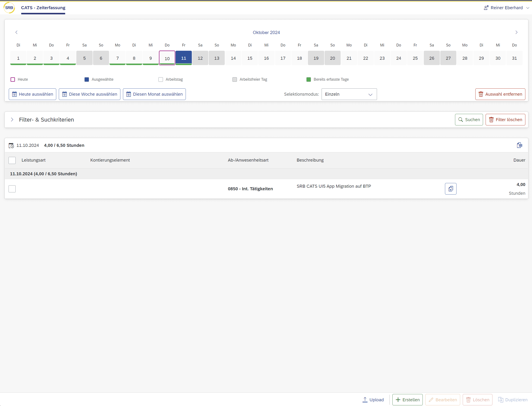
Task: Click Erstellen to create entry
Action: pos(407,400)
